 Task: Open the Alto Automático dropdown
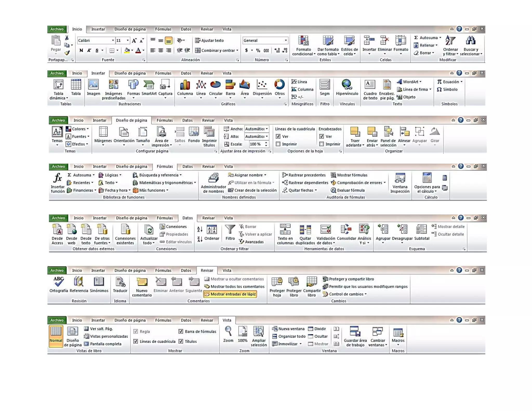point(267,136)
